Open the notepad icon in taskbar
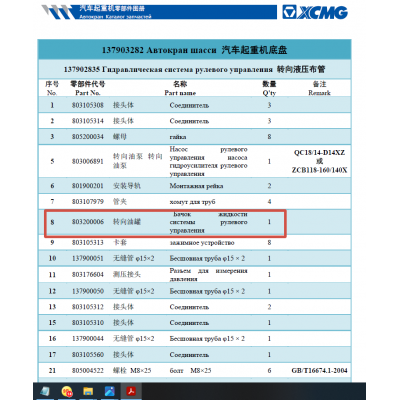Image resolution: width=400 pixels, height=400 pixels. coord(45,391)
